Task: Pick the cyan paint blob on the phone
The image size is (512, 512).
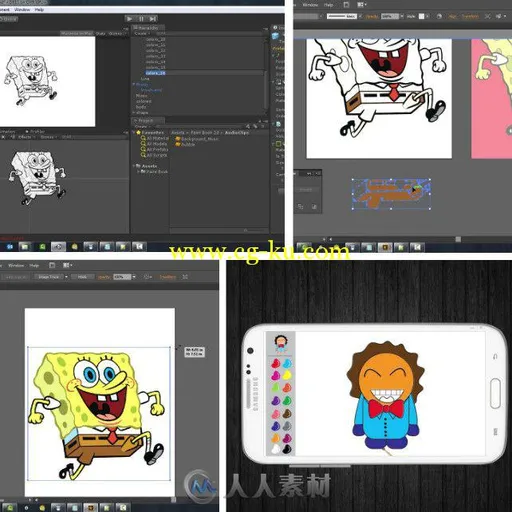Action: click(287, 363)
